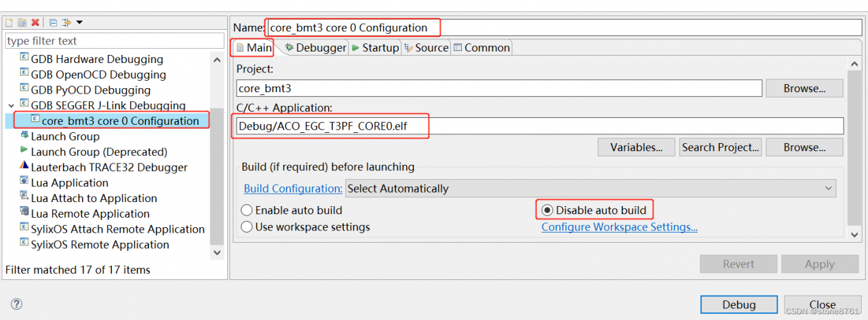
Task: Select Disable auto build radio button
Action: tap(547, 210)
